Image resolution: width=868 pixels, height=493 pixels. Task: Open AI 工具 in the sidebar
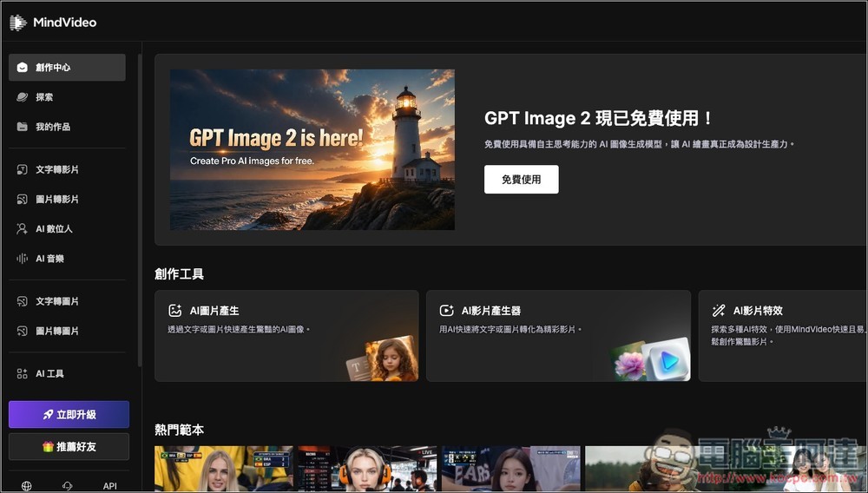click(x=67, y=373)
